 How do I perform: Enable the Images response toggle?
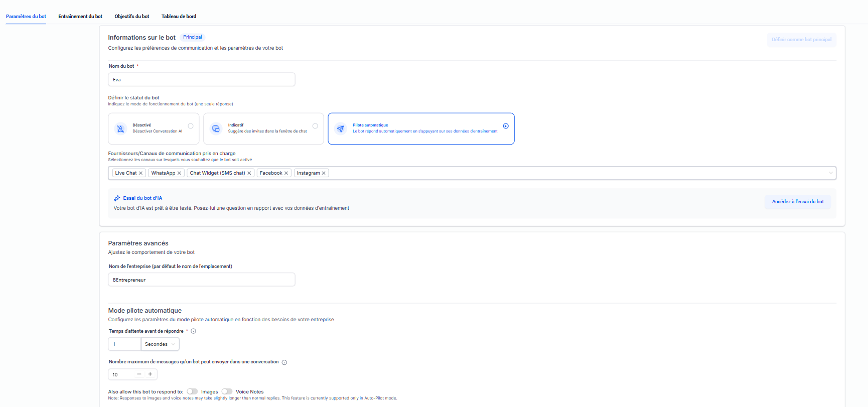(x=192, y=391)
